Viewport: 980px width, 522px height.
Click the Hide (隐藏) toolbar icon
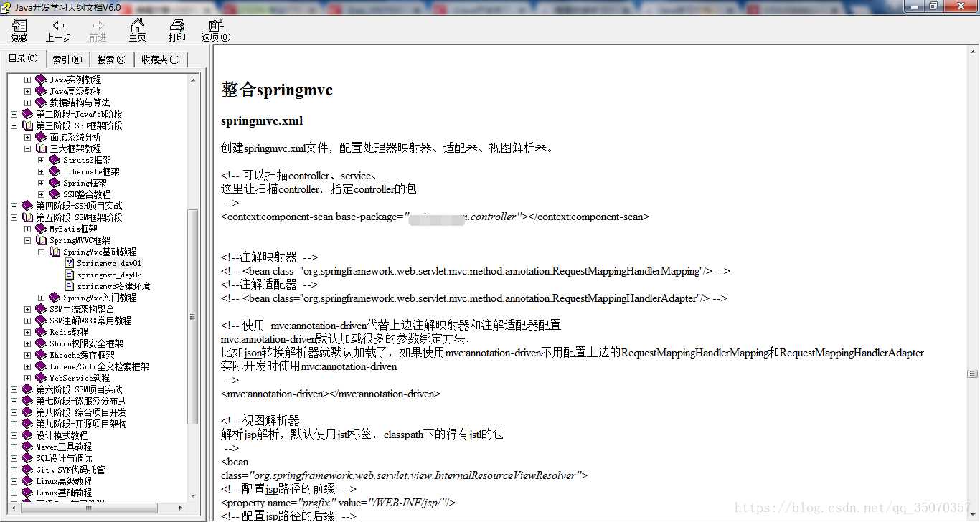[19, 26]
